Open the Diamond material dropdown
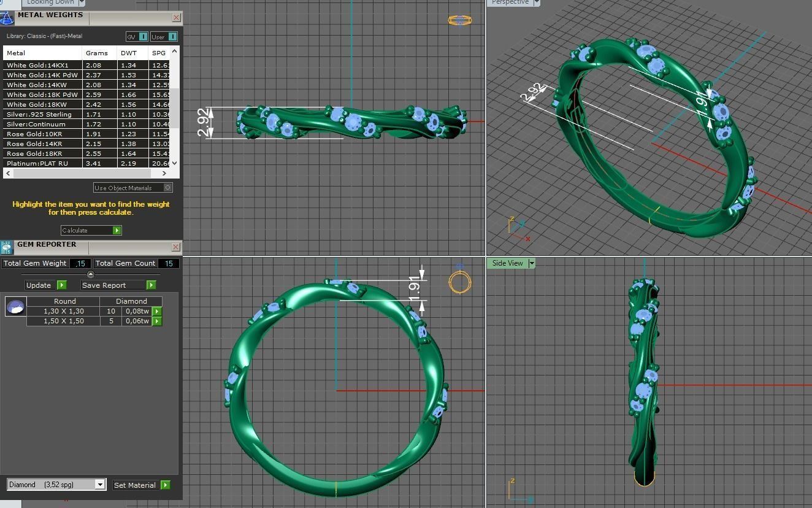 100,485
